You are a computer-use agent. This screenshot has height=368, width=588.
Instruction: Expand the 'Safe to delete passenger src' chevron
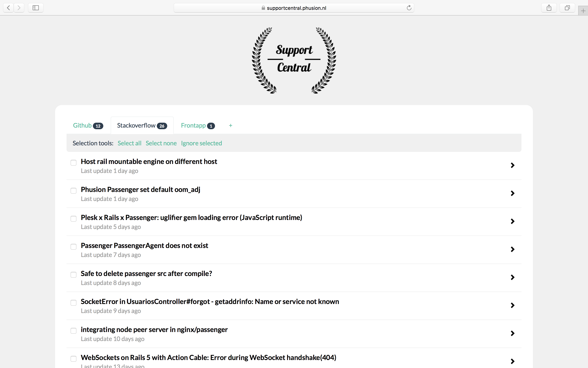[512, 277]
